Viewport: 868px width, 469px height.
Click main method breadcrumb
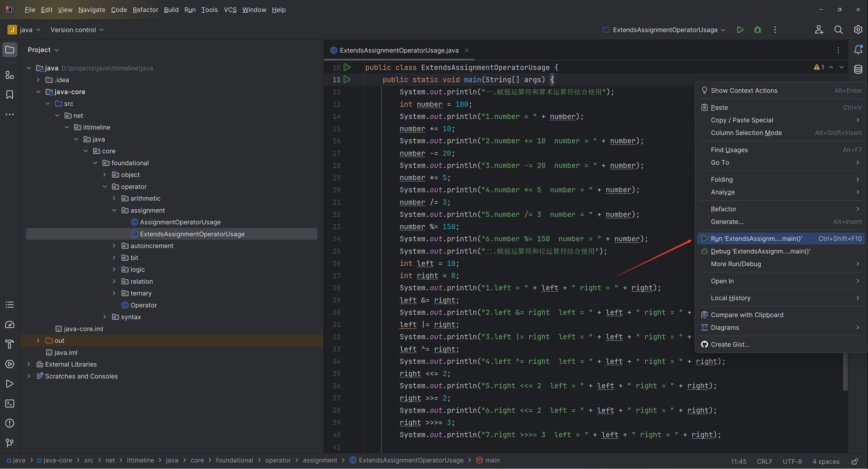coord(488,460)
